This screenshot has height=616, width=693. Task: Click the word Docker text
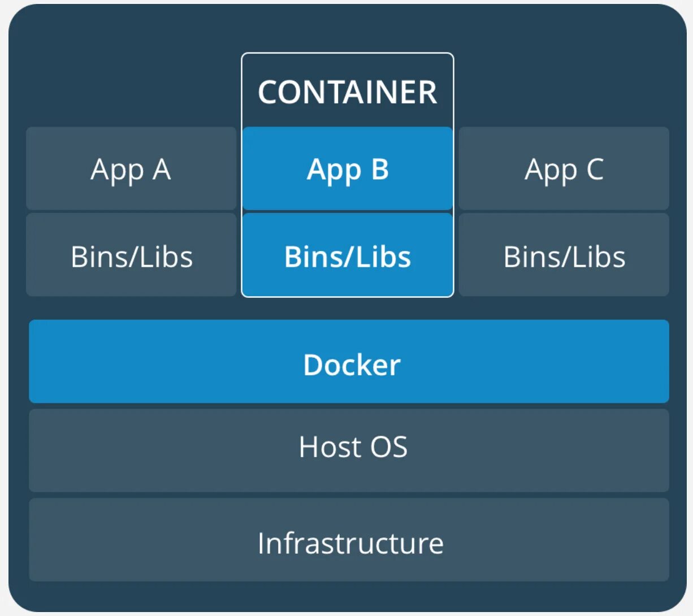click(352, 365)
